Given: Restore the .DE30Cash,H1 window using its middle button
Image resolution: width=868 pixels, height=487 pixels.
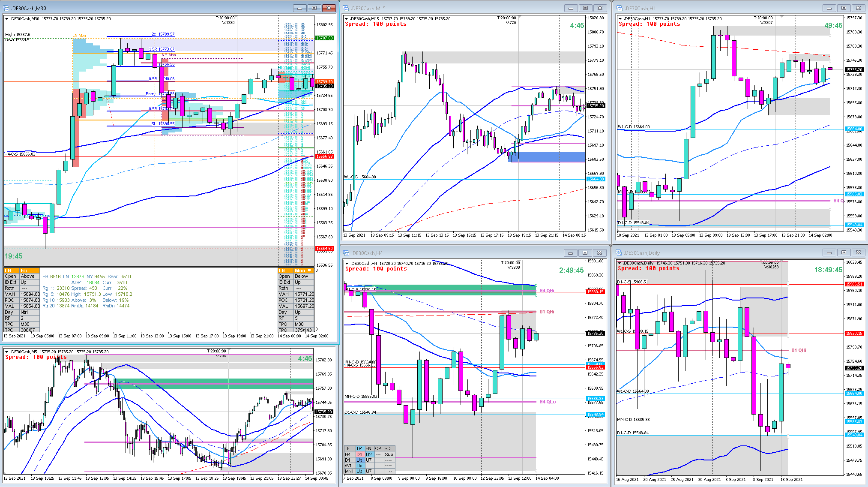Looking at the screenshot, I should [x=844, y=8].
